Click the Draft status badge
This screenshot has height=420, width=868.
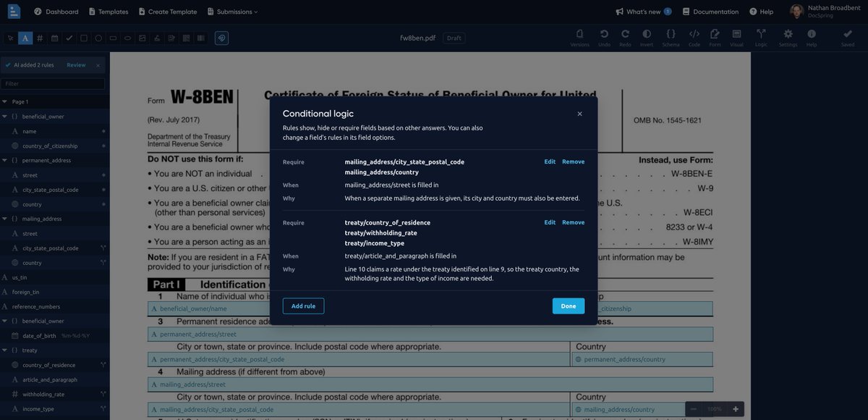coord(453,38)
